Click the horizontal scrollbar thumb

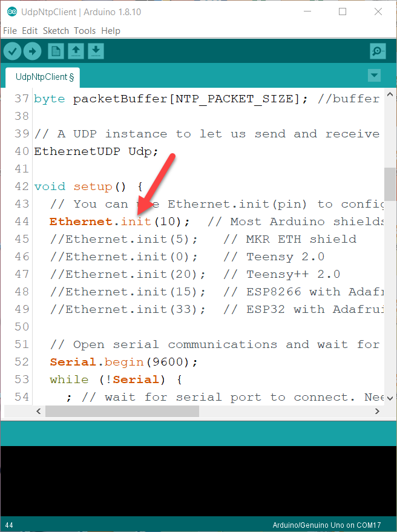click(x=122, y=411)
